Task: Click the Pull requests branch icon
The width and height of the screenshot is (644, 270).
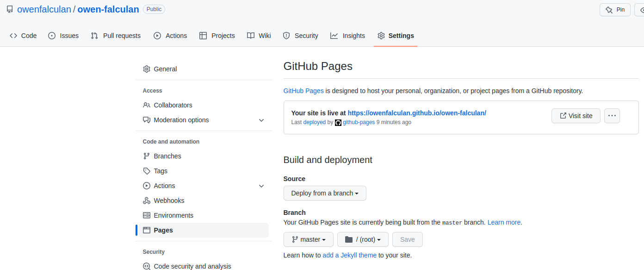Action: click(x=94, y=36)
